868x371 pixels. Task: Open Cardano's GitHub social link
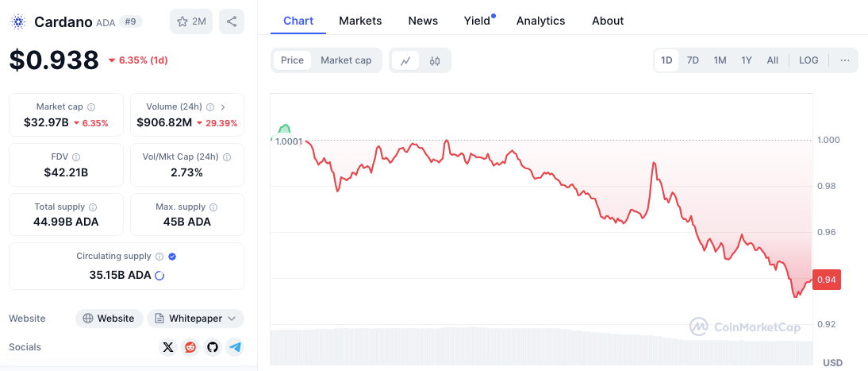(x=212, y=347)
